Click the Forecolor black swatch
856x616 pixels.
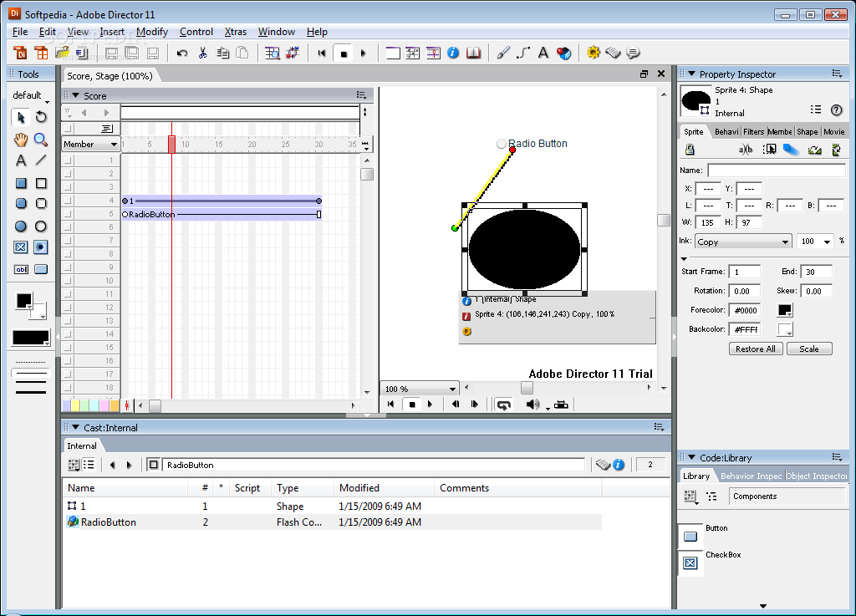[784, 310]
